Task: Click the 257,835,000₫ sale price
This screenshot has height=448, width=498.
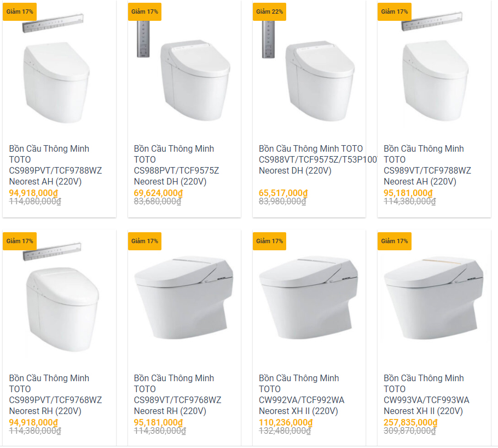Action: [410, 422]
